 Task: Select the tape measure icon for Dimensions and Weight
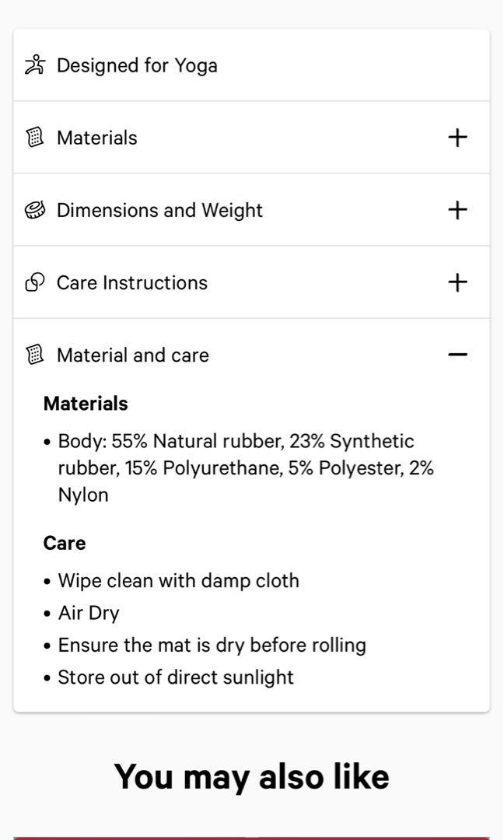coord(33,209)
